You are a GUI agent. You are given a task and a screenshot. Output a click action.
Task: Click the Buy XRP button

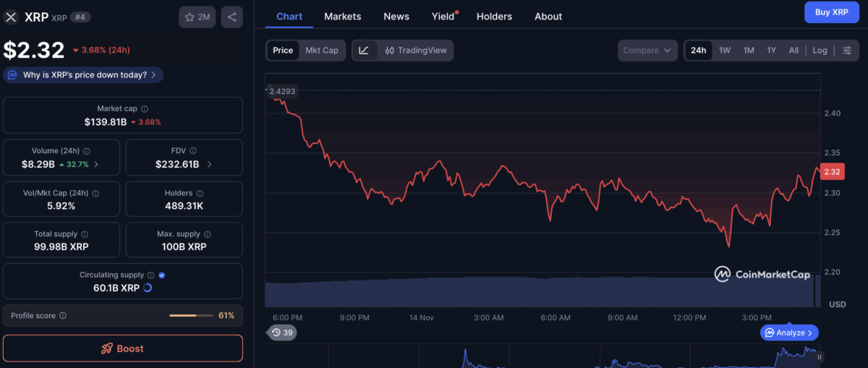831,12
